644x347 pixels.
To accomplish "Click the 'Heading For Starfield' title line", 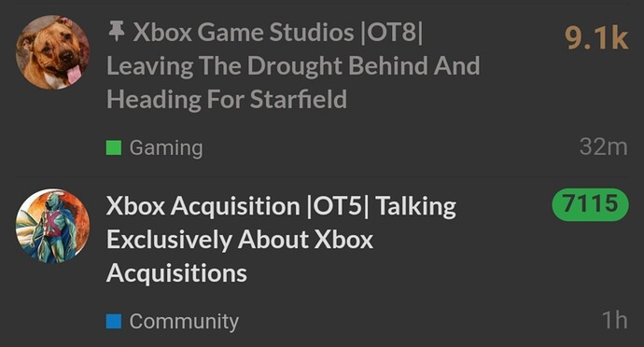I will click(x=227, y=100).
